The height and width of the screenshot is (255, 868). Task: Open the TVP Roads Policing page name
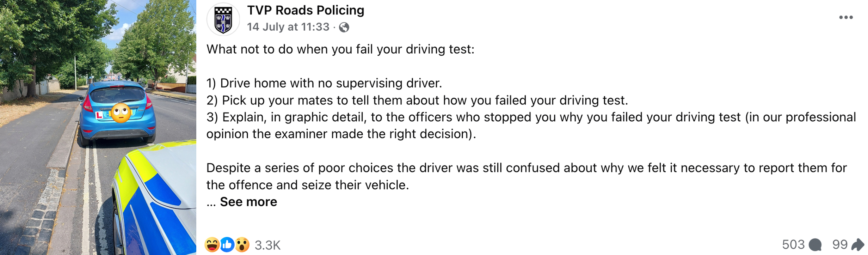click(306, 10)
